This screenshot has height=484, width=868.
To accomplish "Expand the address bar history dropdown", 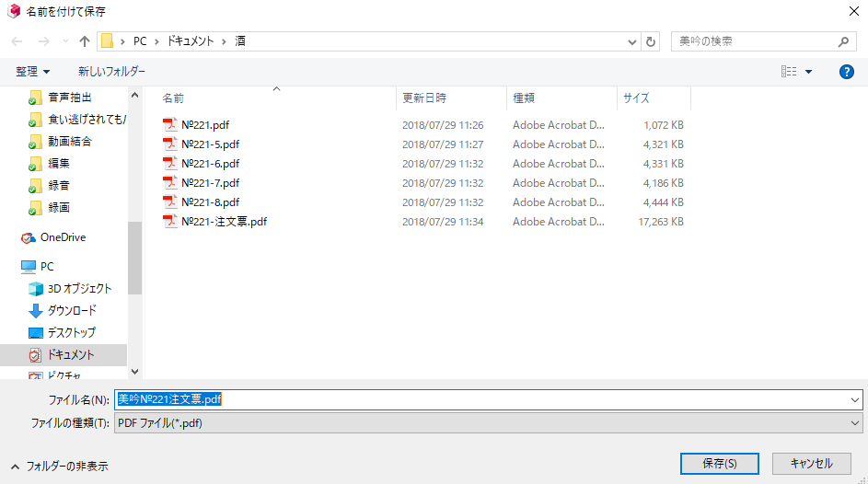I will 632,42.
